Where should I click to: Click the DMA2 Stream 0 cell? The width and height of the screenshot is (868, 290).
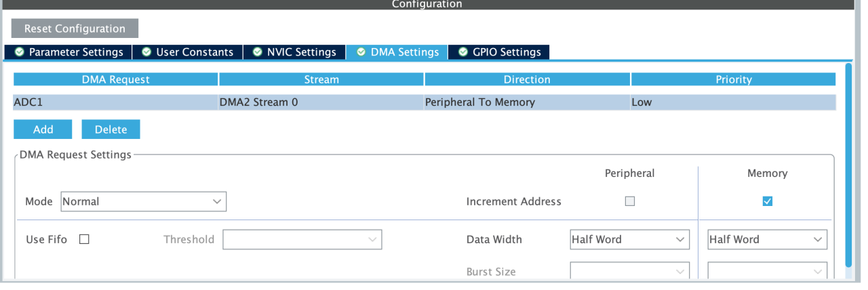[x=321, y=102]
